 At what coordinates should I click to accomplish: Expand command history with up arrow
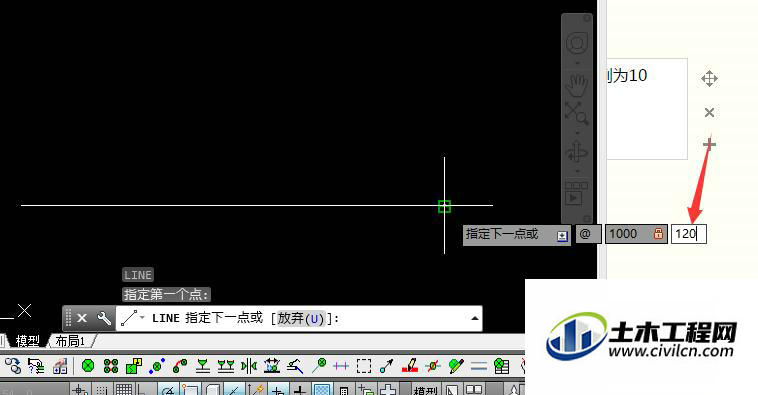pos(474,318)
